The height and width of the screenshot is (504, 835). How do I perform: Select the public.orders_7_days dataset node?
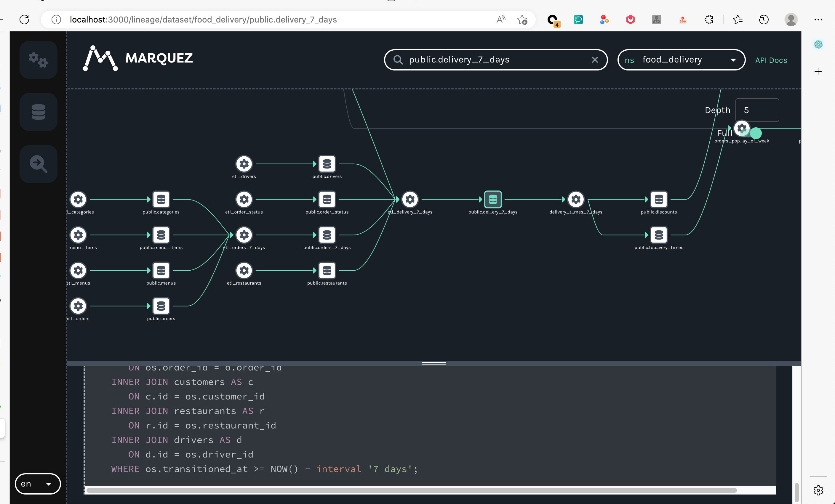point(327,235)
